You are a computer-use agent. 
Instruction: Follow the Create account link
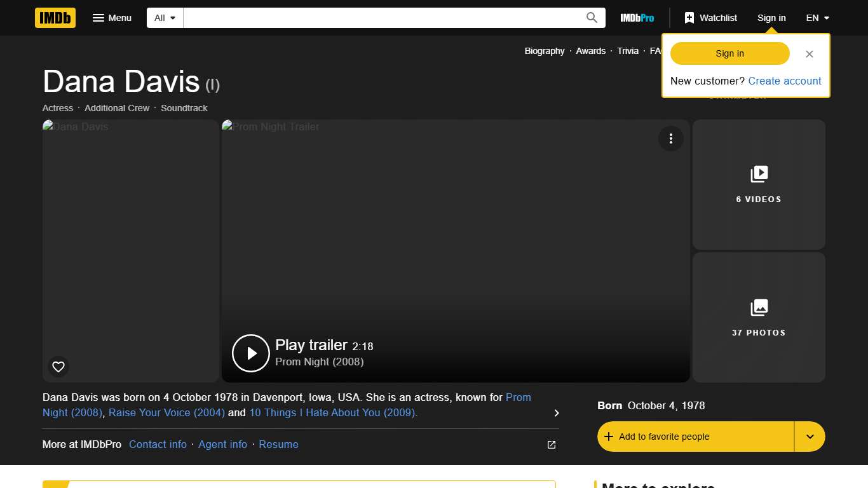[784, 81]
